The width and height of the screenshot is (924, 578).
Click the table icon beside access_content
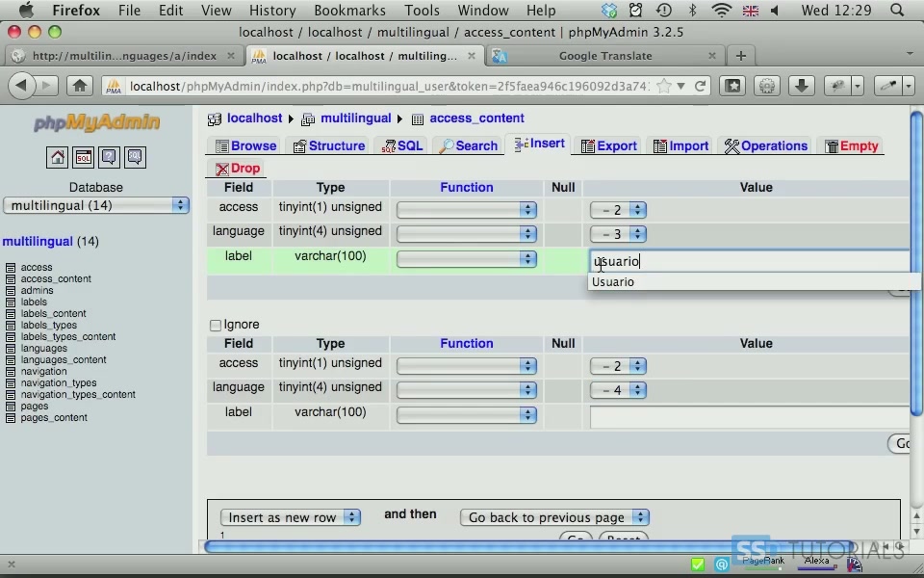10,279
